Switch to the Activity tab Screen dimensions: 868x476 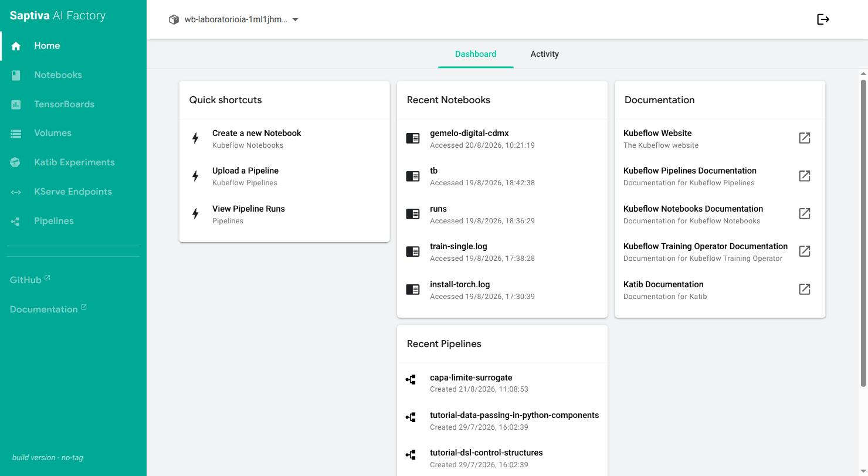pos(544,54)
